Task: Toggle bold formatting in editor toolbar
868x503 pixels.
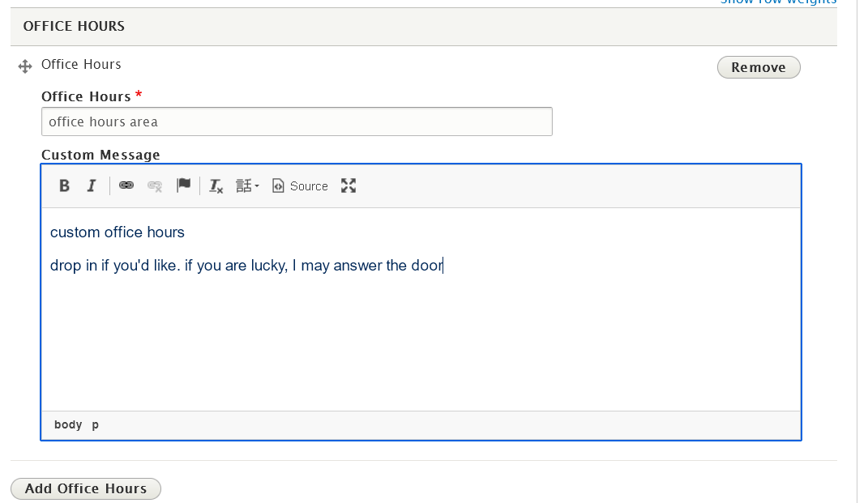Action: tap(65, 186)
